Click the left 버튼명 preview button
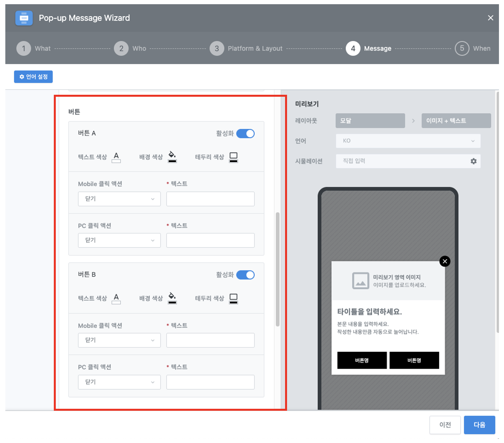Image resolution: width=504 pixels, height=443 pixels. (x=362, y=360)
